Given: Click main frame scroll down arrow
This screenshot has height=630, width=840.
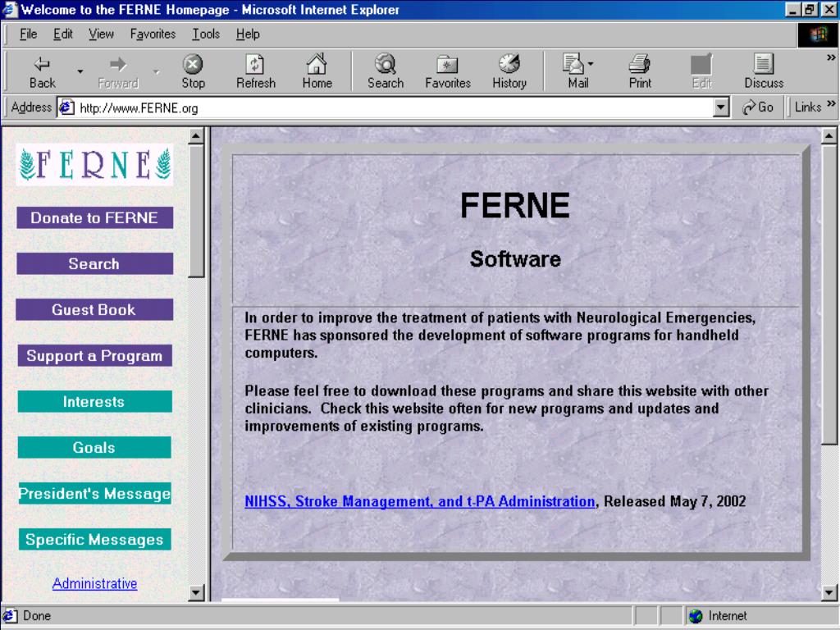Looking at the screenshot, I should [829, 592].
